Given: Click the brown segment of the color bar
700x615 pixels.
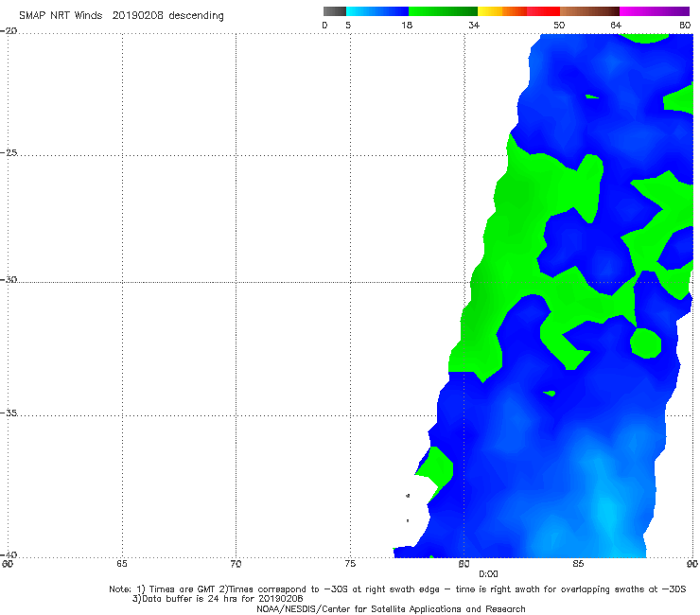Looking at the screenshot, I should pyautogui.click(x=589, y=11).
